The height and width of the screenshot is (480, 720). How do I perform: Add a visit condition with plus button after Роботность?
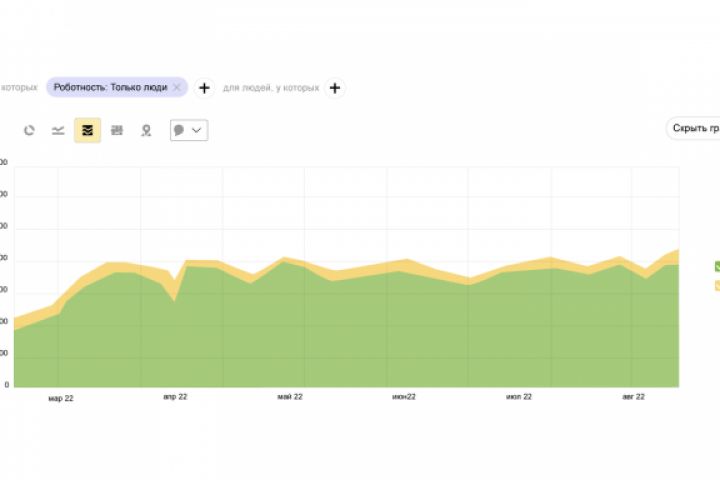(204, 88)
